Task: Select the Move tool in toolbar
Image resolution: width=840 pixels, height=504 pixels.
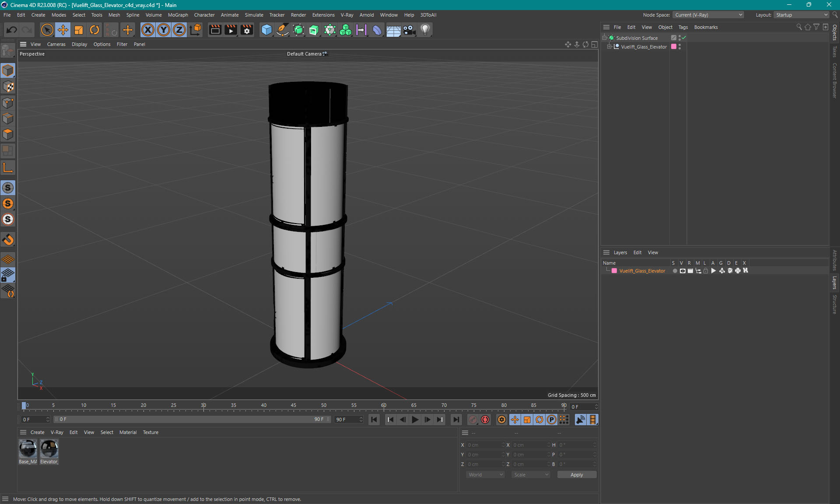Action: click(63, 30)
